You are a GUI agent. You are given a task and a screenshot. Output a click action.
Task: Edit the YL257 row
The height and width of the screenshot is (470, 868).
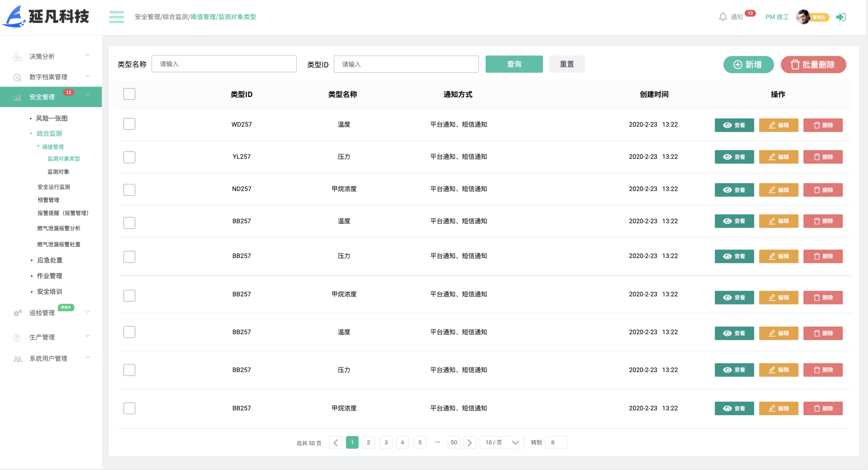pyautogui.click(x=778, y=157)
